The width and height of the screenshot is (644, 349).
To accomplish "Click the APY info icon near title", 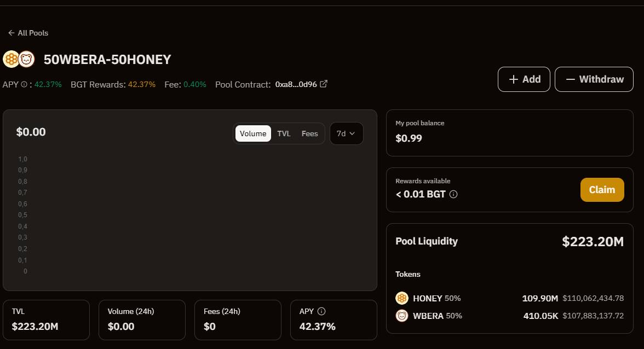I will [24, 84].
